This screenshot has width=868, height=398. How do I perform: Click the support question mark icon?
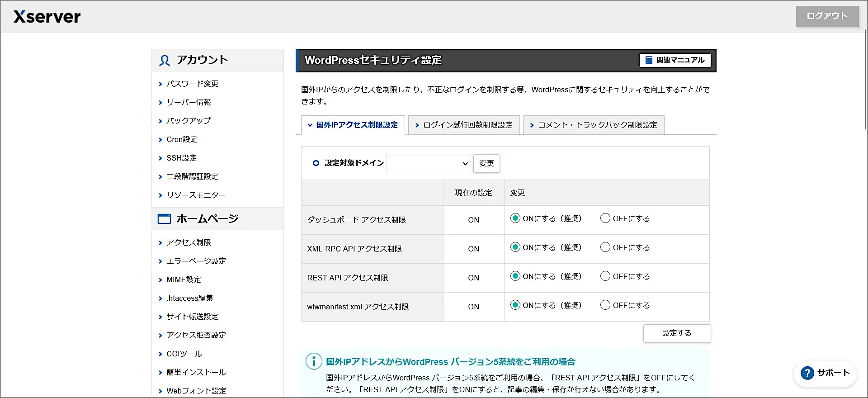pyautogui.click(x=807, y=373)
